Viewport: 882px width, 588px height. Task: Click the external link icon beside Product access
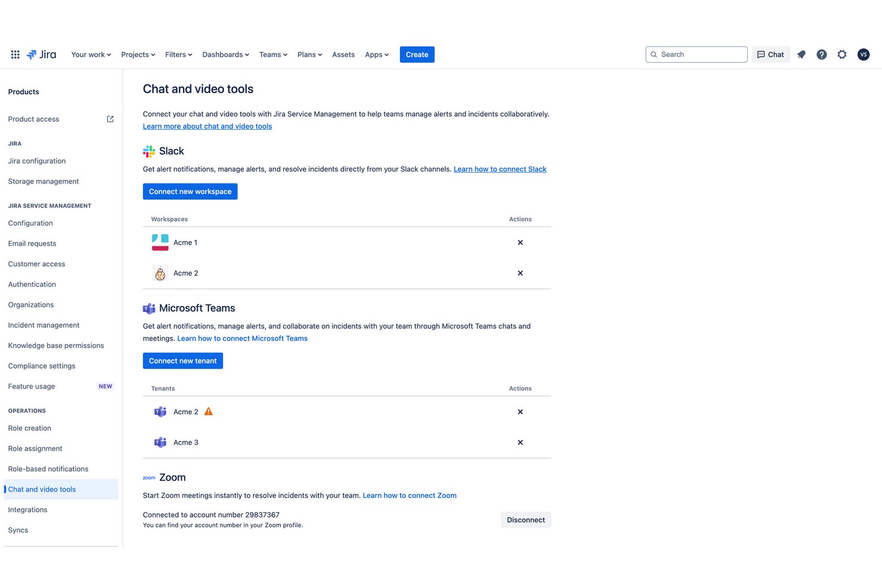[x=110, y=119]
